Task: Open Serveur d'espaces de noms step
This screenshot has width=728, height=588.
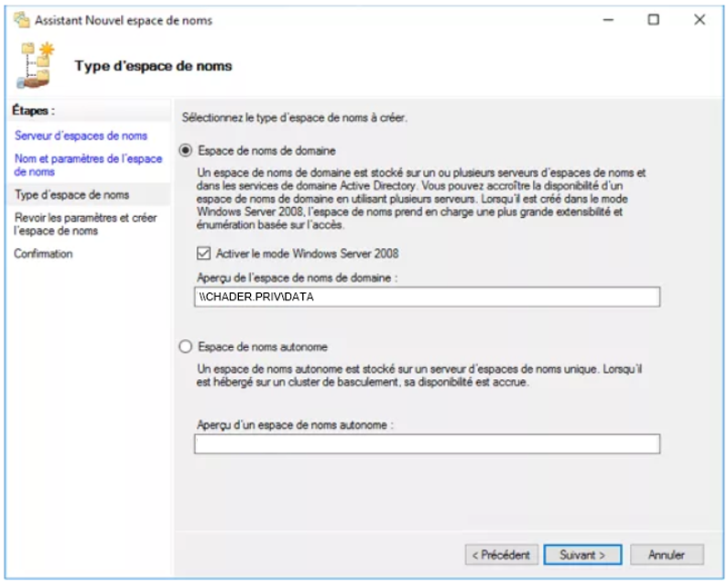Action: (81, 136)
